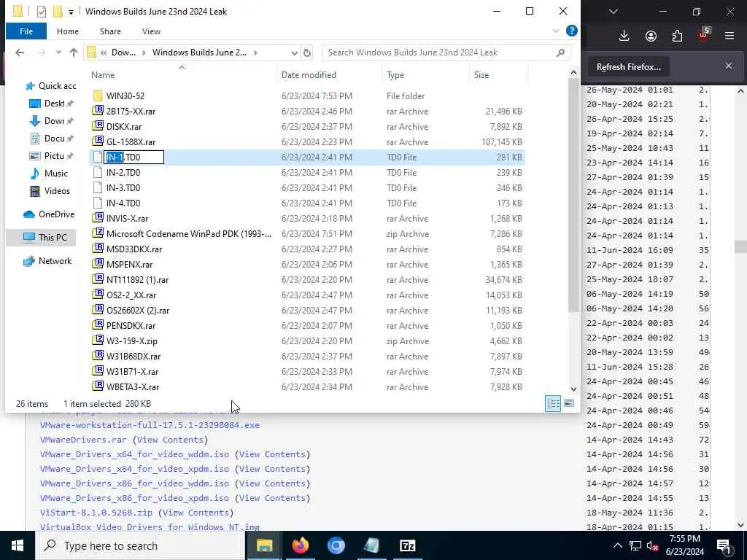Open Music in the navigation pane
This screenshot has width=747, height=560.
49,174
